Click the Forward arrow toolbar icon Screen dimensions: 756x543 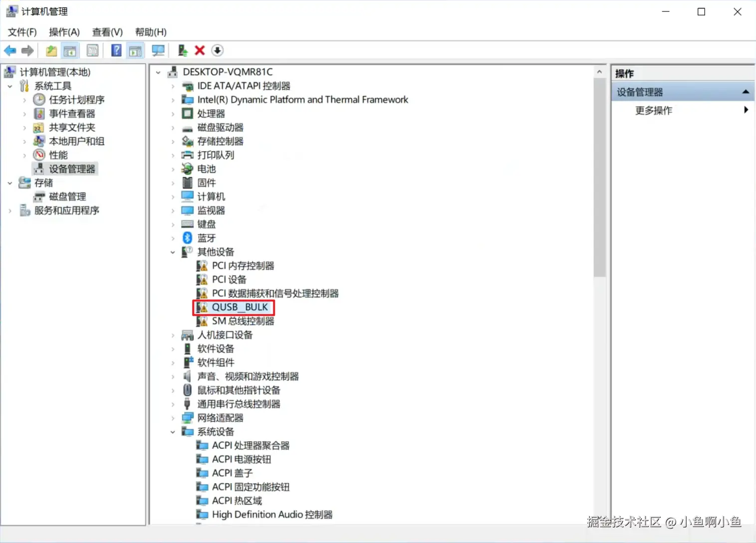click(28, 50)
